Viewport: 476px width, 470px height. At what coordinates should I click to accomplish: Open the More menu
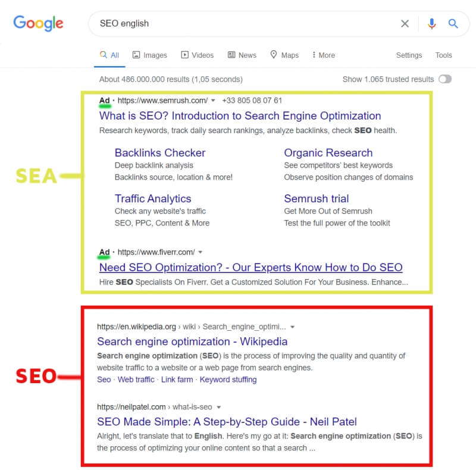point(323,55)
